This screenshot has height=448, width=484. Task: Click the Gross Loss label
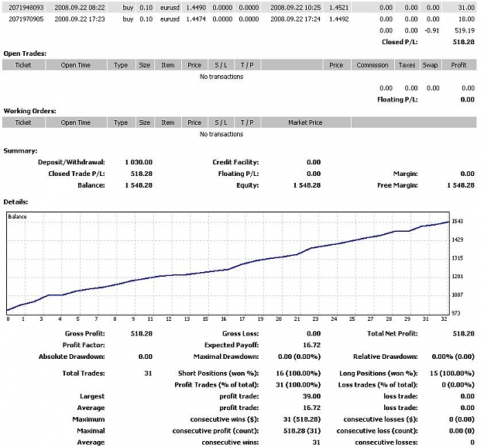click(241, 334)
